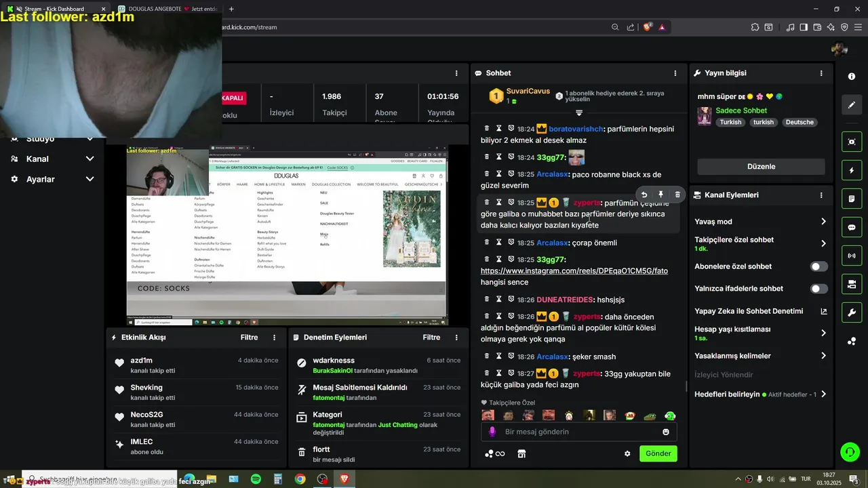Screen dimensions: 868x488
Task: Open Windows notification center icon
Action: (x=854, y=479)
